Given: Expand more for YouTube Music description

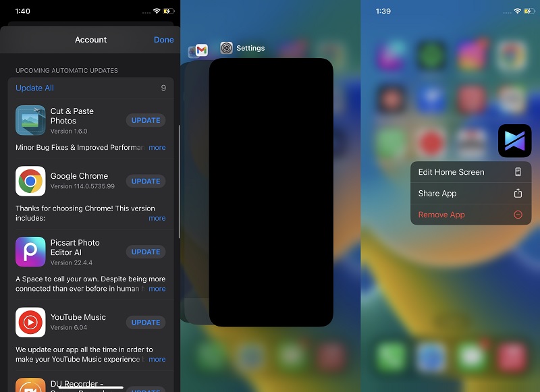Looking at the screenshot, I should (157, 360).
